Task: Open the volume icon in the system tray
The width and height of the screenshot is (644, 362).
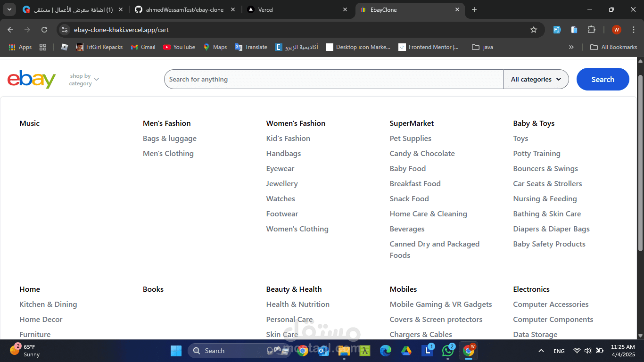Action: 587,351
